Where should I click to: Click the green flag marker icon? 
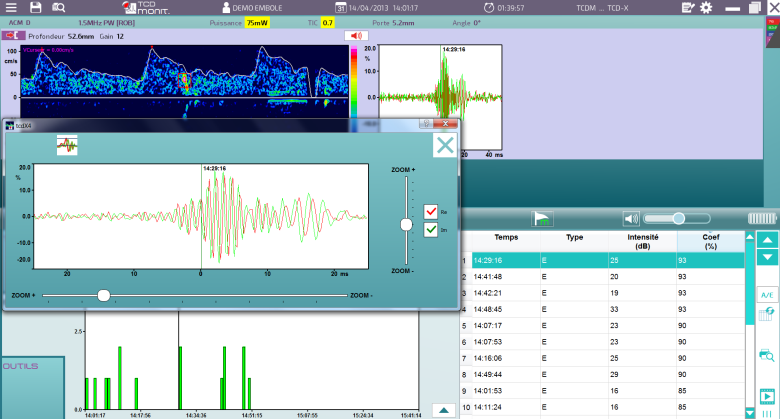click(x=543, y=218)
